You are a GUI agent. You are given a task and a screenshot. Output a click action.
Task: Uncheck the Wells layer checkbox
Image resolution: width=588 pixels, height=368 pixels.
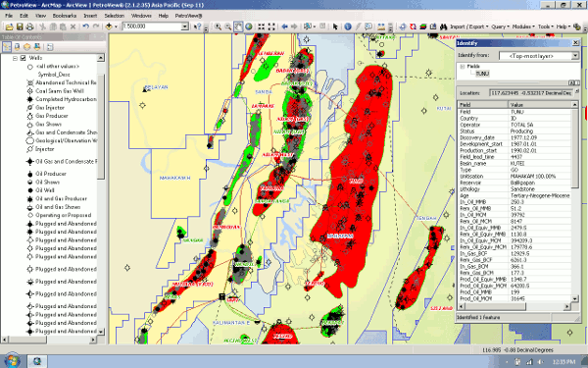pyautogui.click(x=24, y=58)
